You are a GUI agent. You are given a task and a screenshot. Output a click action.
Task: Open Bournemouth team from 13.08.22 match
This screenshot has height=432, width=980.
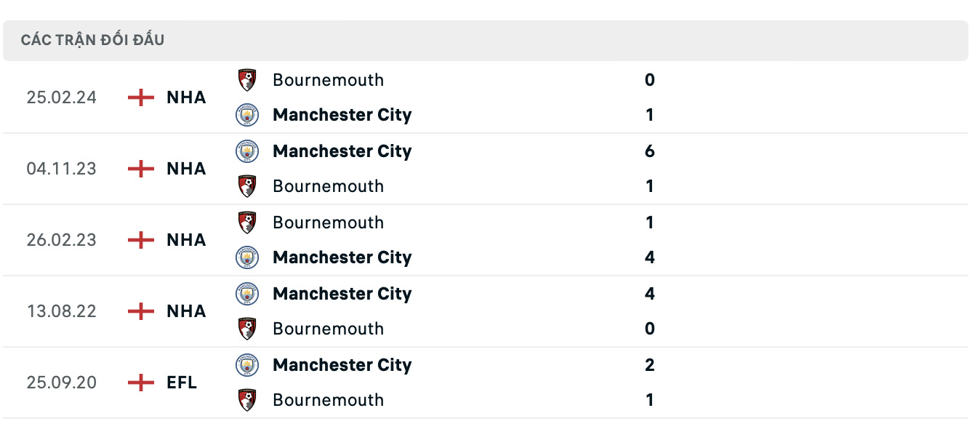tap(328, 329)
